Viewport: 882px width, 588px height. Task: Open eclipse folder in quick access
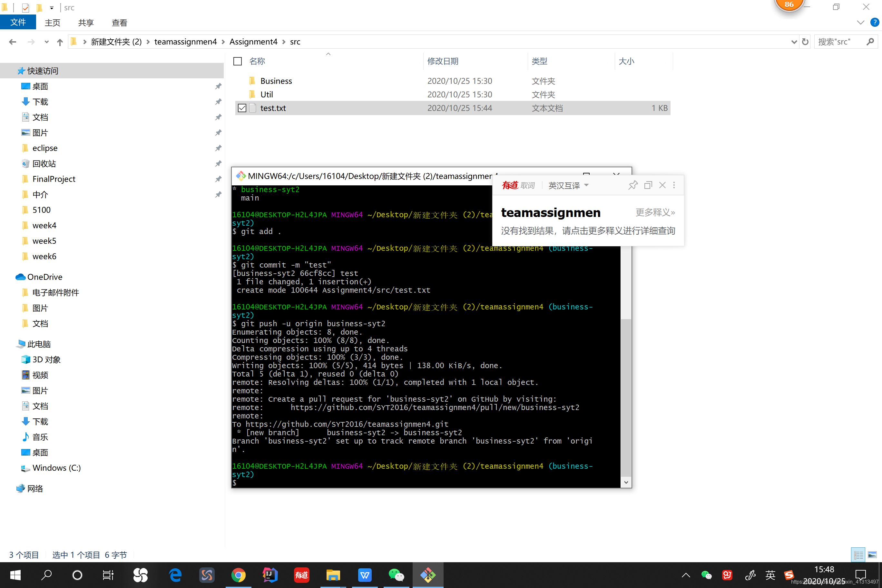pyautogui.click(x=45, y=148)
